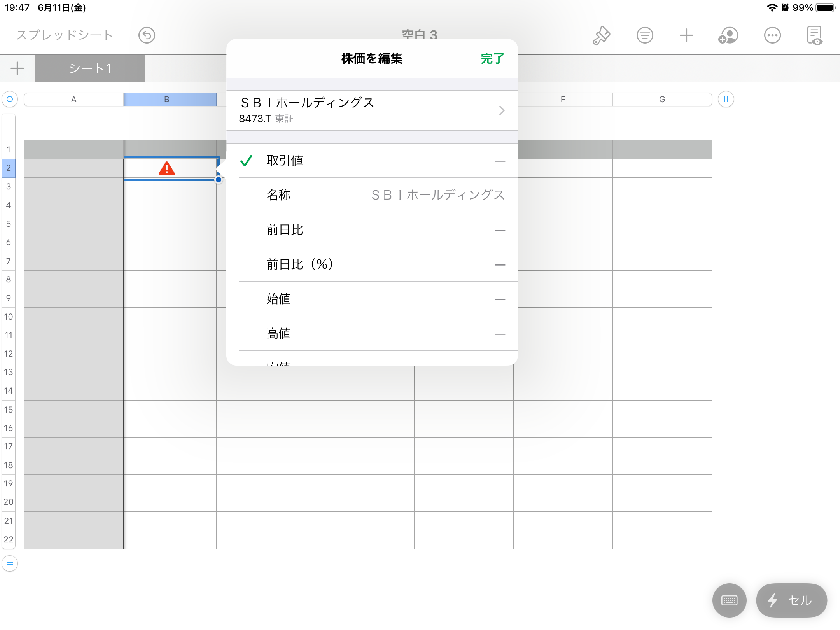Tap 完了 to finish editing stock
Viewport: 840px width, 630px height.
492,58
